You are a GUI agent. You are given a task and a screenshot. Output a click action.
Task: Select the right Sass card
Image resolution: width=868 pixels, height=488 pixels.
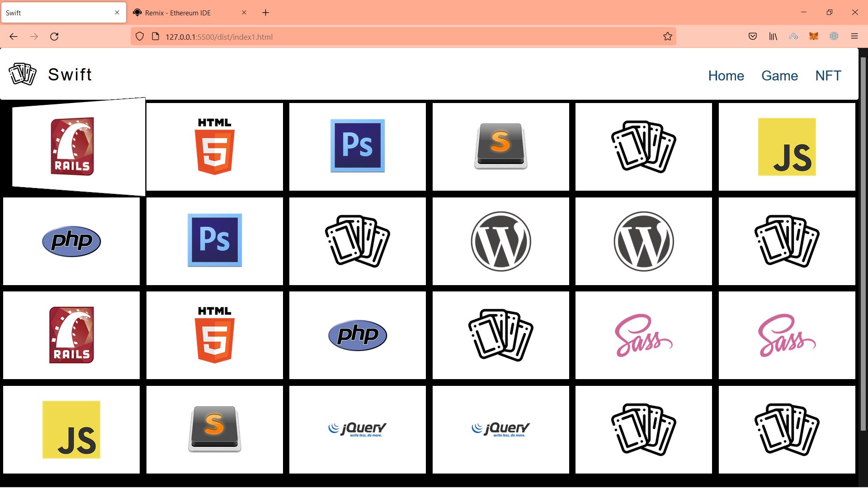[x=787, y=335]
